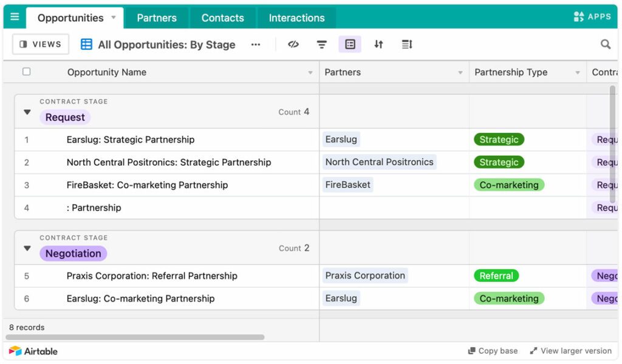Click the Airtable logo
The height and width of the screenshot is (364, 622).
click(x=33, y=351)
